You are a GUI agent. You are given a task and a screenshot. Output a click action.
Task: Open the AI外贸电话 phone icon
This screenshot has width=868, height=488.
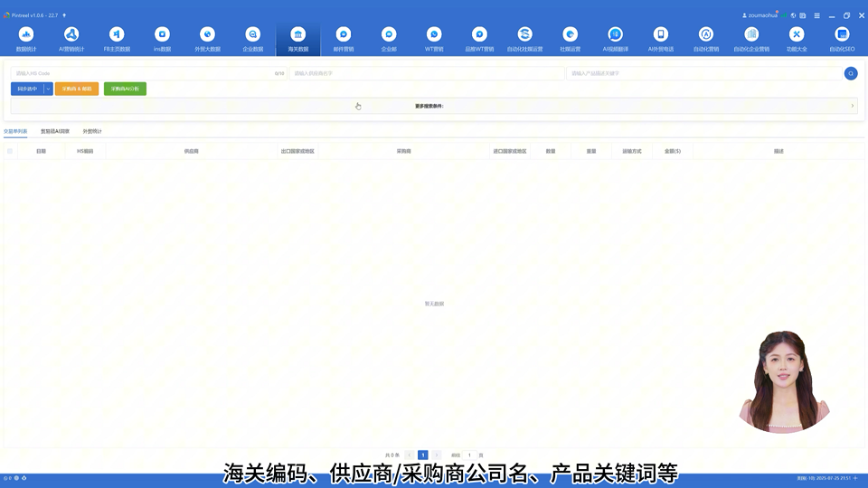tap(660, 34)
